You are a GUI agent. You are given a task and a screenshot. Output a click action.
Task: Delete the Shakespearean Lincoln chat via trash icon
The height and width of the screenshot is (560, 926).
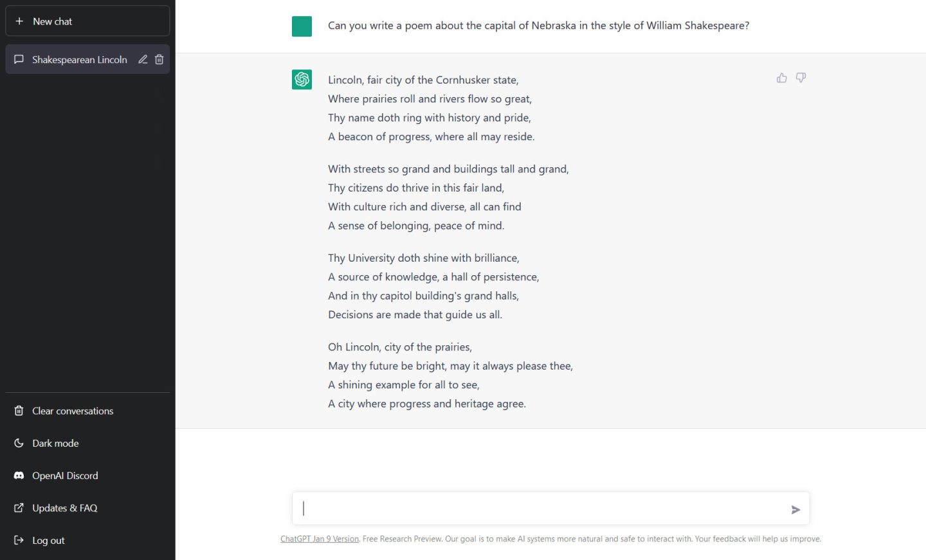coord(159,59)
